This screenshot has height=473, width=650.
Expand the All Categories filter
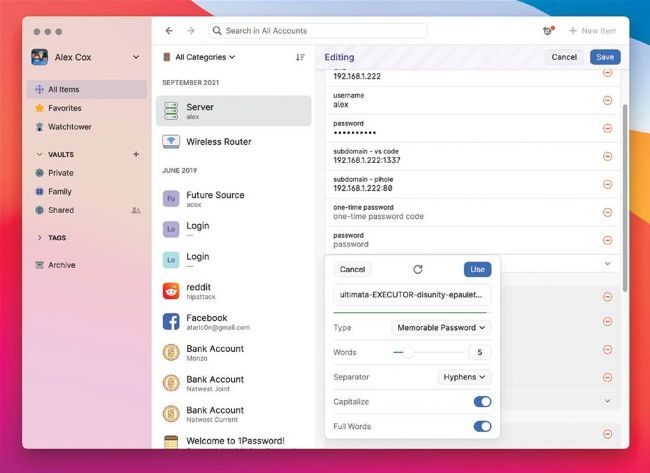click(x=200, y=57)
